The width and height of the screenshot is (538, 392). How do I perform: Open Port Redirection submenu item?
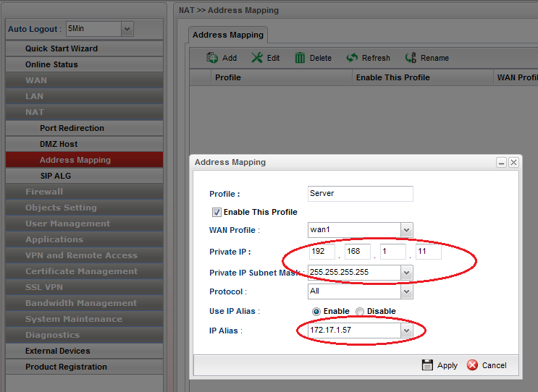(85, 128)
